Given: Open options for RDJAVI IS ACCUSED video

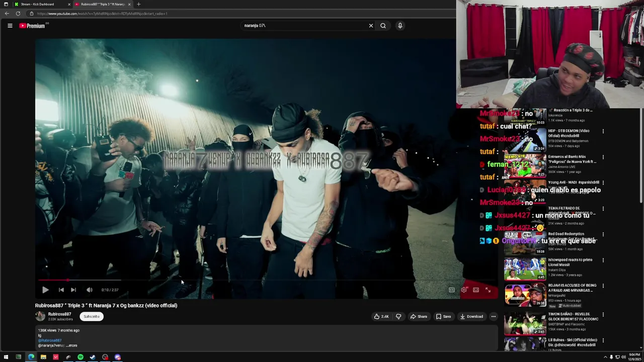Looking at the screenshot, I should tap(603, 286).
